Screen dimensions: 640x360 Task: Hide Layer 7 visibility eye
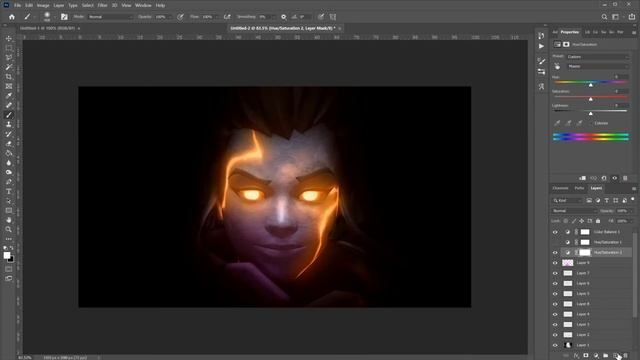tap(555, 273)
